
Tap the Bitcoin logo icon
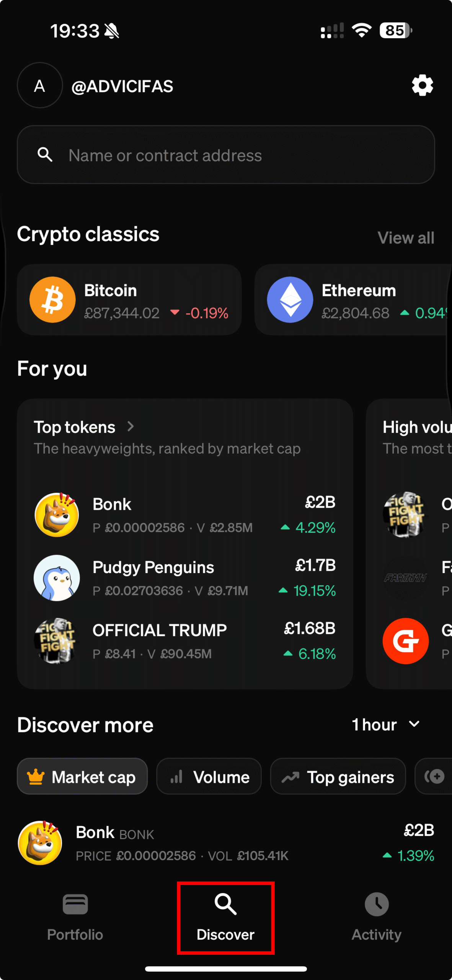[52, 300]
